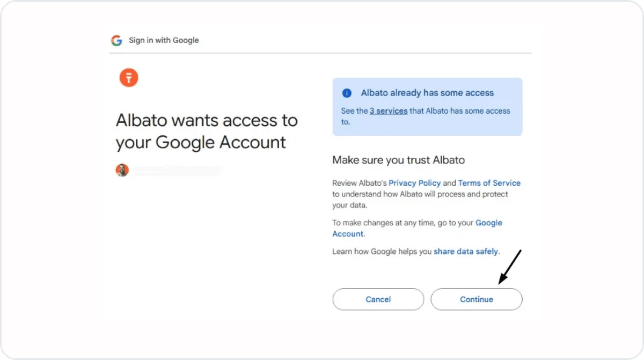Open the share data safely link
Screen dimensions: 644x360
[x=466, y=251]
